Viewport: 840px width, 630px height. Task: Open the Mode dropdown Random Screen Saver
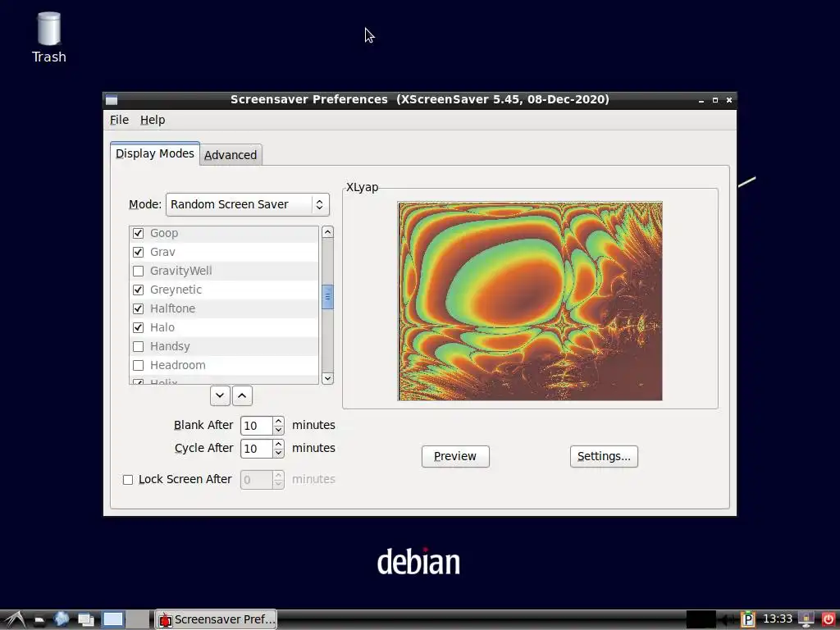point(248,204)
